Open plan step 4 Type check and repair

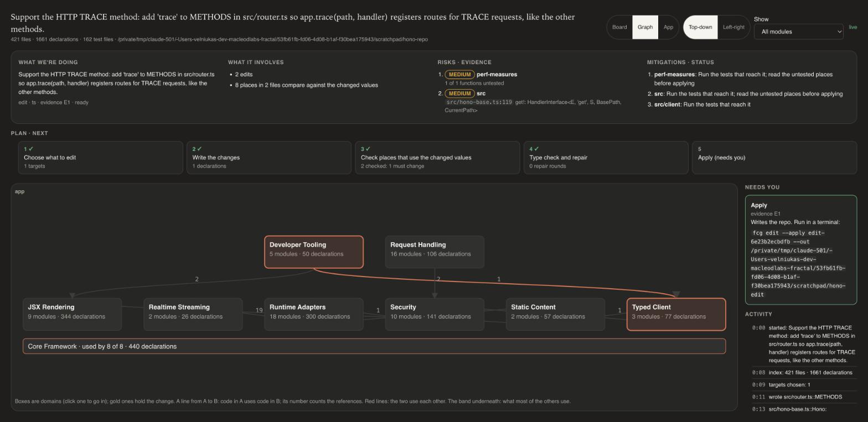pyautogui.click(x=606, y=158)
